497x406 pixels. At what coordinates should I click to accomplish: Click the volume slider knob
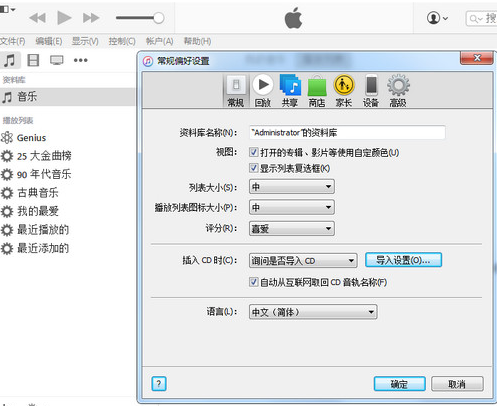click(159, 18)
